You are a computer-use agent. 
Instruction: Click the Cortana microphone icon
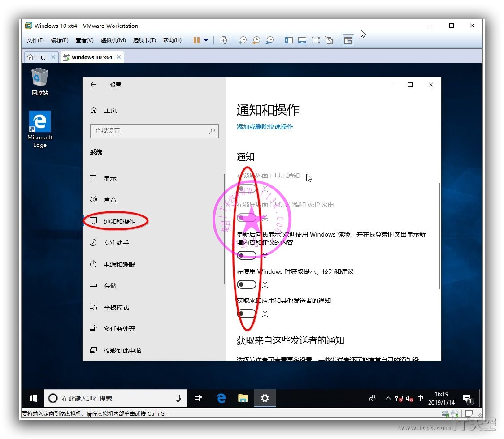178,399
